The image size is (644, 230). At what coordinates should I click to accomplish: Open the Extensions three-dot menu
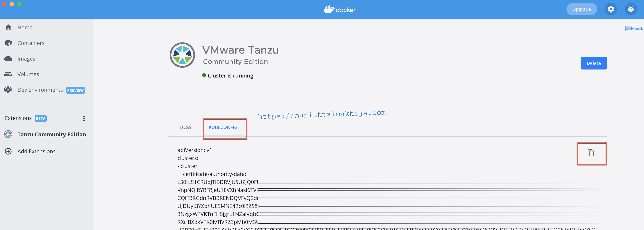(84, 118)
